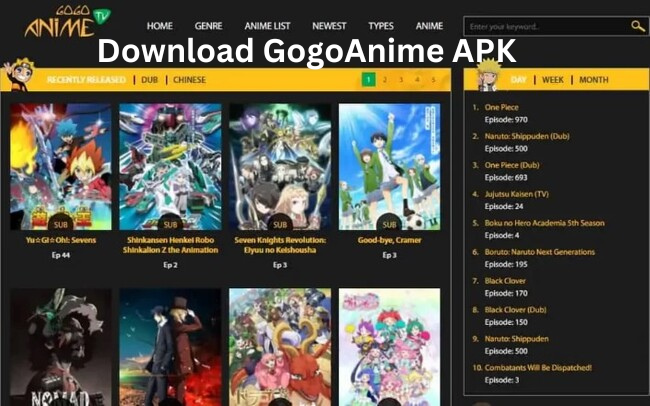650x406 pixels.
Task: Click the GogoAnime TV logo
Action: coord(68,22)
